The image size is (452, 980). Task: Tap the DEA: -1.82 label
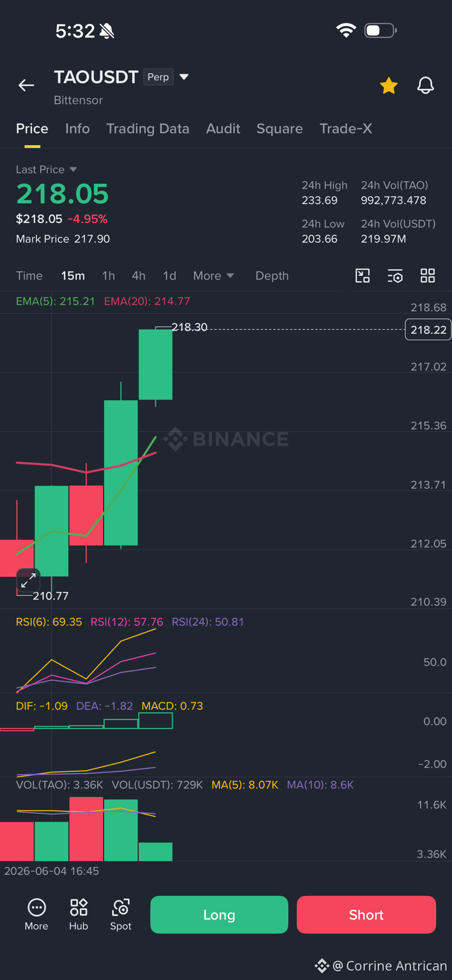[x=105, y=706]
